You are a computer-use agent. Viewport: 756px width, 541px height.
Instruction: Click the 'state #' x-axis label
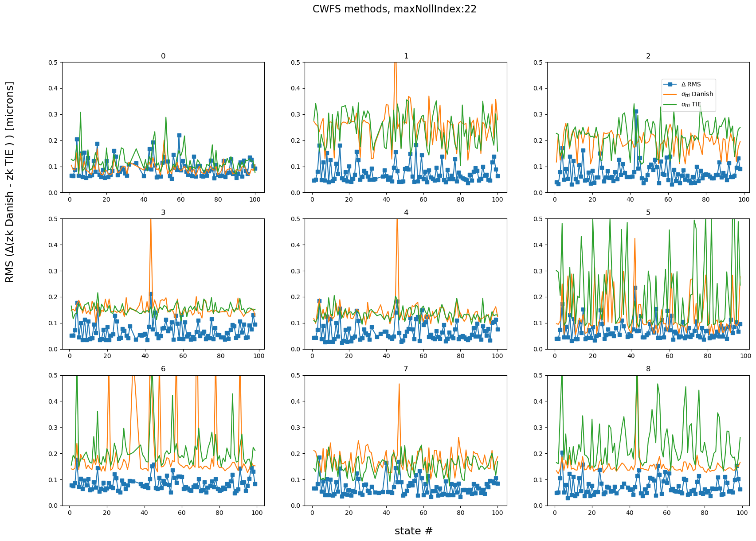pyautogui.click(x=413, y=531)
